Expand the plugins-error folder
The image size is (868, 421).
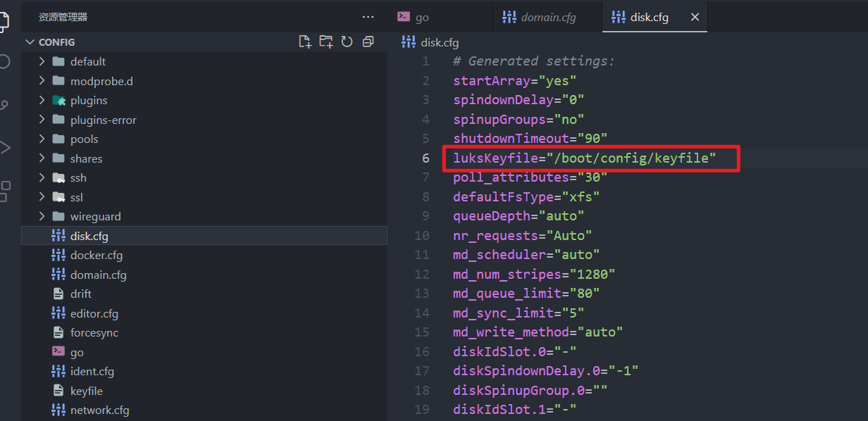42,120
